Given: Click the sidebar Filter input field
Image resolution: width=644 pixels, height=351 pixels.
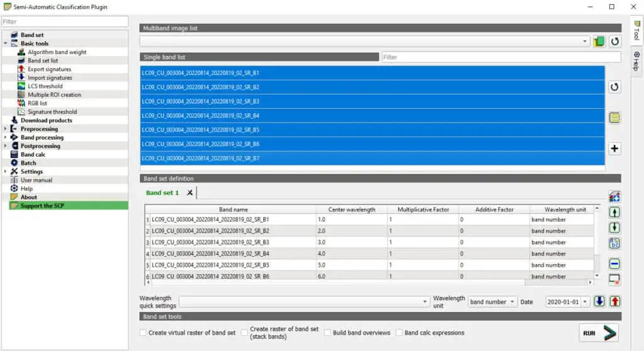Looking at the screenshot, I should pos(65,21).
